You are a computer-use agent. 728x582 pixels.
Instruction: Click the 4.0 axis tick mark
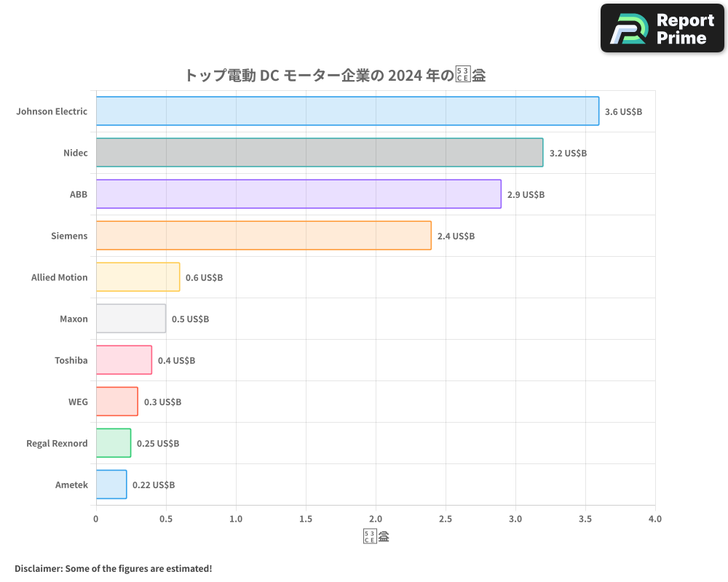coord(654,519)
